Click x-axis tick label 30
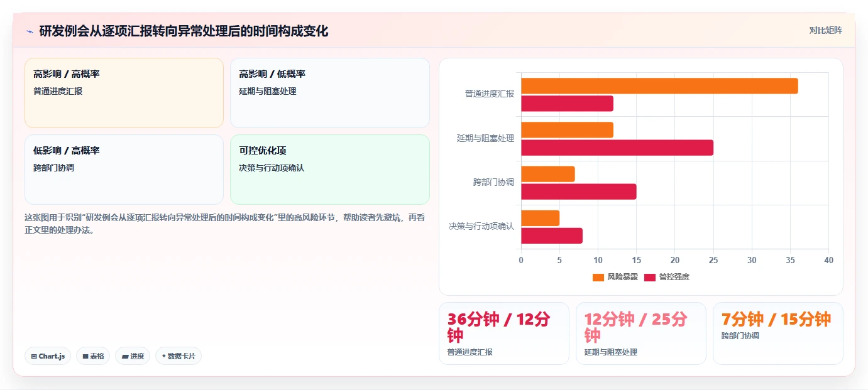Image resolution: width=868 pixels, height=390 pixels. [752, 260]
